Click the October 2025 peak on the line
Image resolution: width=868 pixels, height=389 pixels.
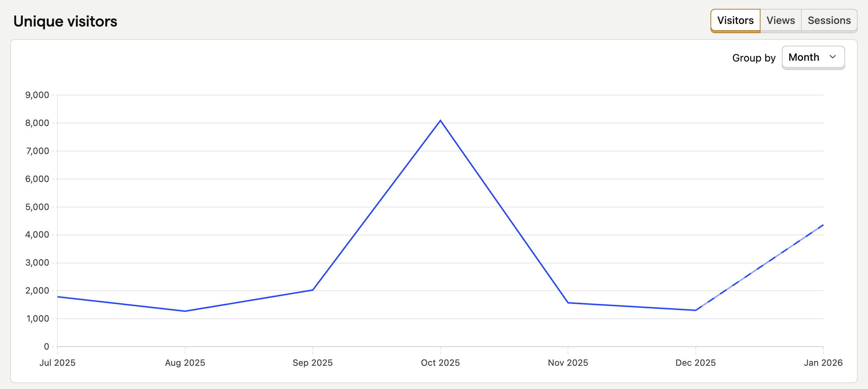click(440, 120)
